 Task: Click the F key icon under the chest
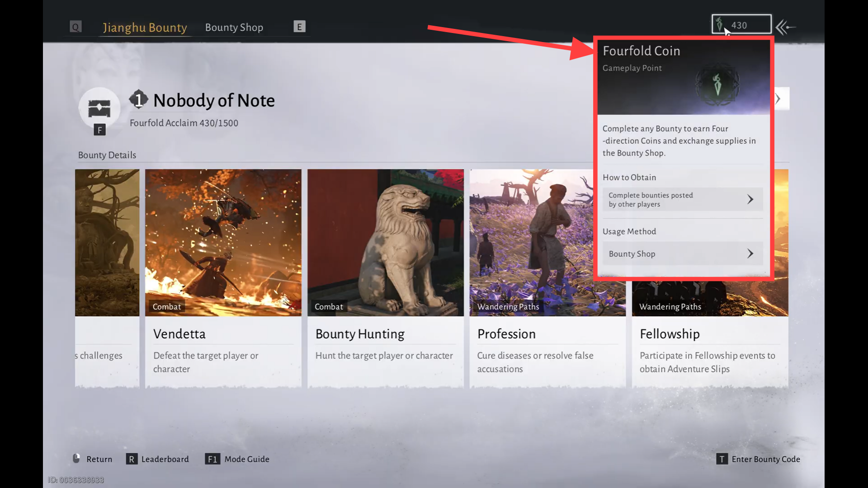click(99, 130)
